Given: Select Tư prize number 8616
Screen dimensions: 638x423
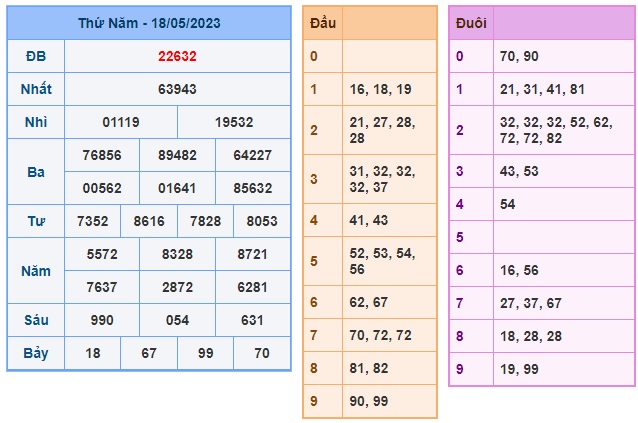Looking at the screenshot, I should (x=149, y=221).
